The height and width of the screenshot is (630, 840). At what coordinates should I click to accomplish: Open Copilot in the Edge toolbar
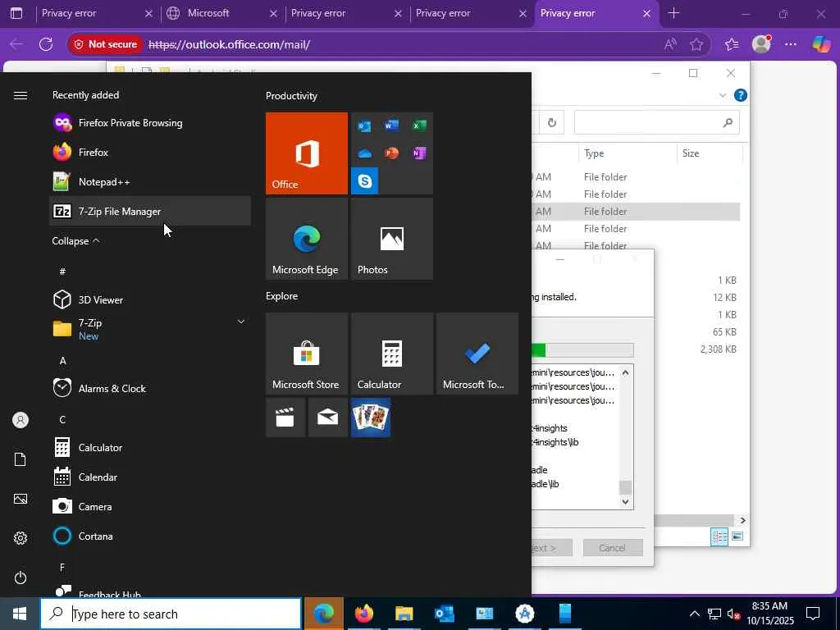tap(820, 44)
